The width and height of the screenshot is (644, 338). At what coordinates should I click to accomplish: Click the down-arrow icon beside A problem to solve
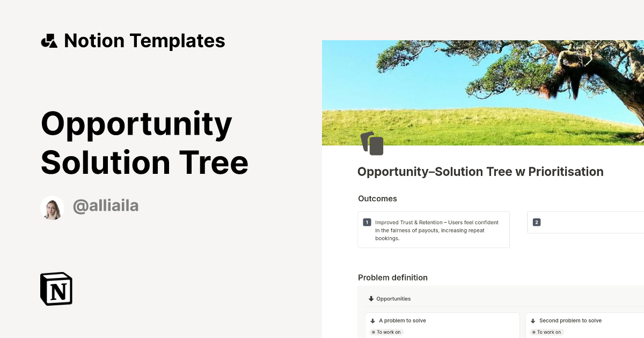click(372, 320)
